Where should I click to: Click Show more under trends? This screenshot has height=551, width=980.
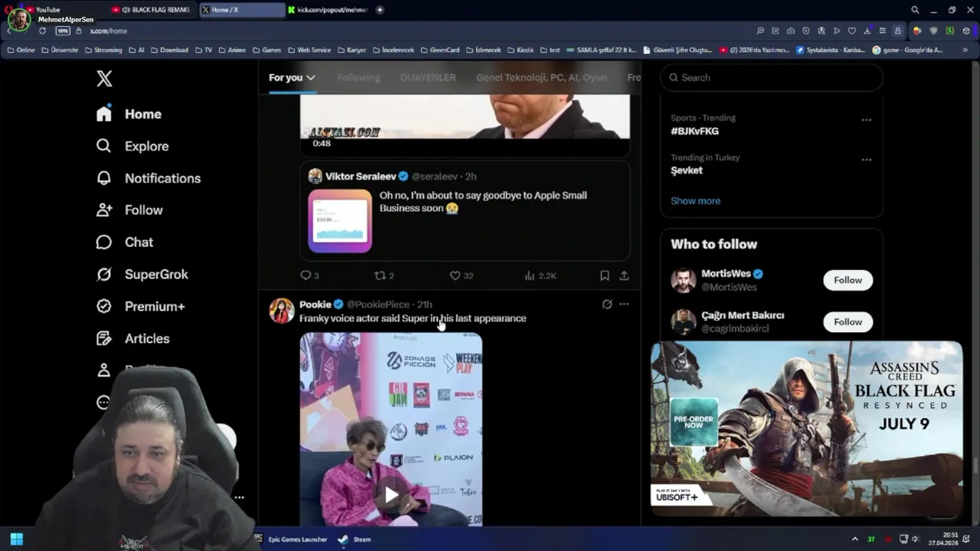tap(695, 201)
